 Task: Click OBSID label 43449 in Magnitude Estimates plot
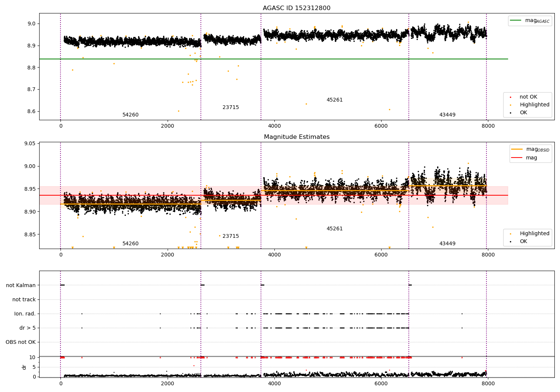[x=447, y=244]
